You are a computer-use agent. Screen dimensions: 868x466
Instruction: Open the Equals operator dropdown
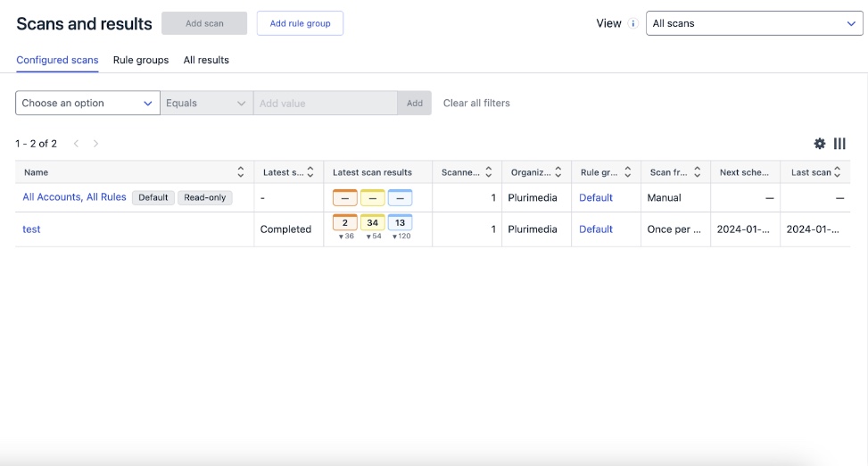[x=206, y=103]
